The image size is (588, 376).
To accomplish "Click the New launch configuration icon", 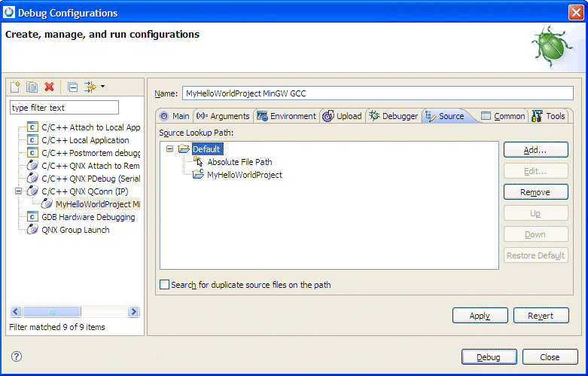I will (x=16, y=87).
